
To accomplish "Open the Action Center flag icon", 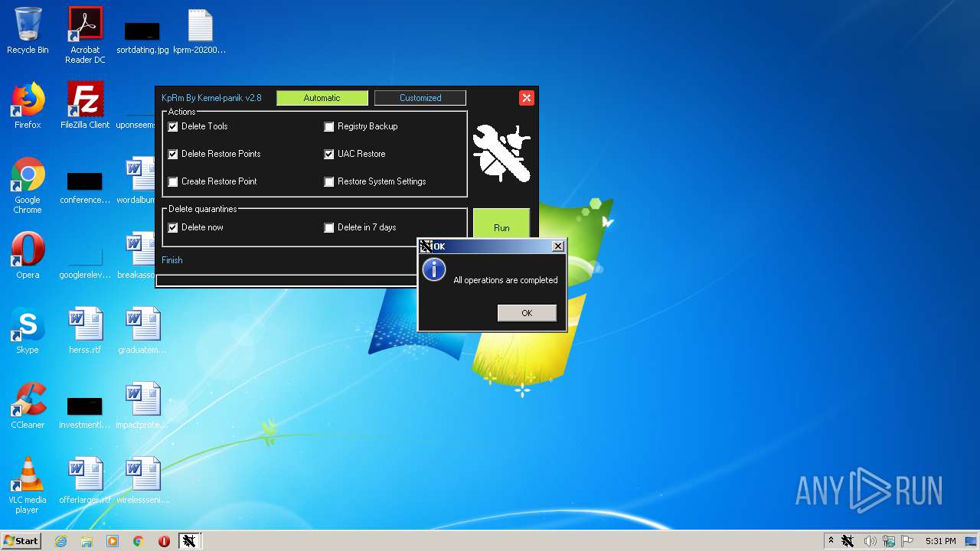I will (907, 541).
